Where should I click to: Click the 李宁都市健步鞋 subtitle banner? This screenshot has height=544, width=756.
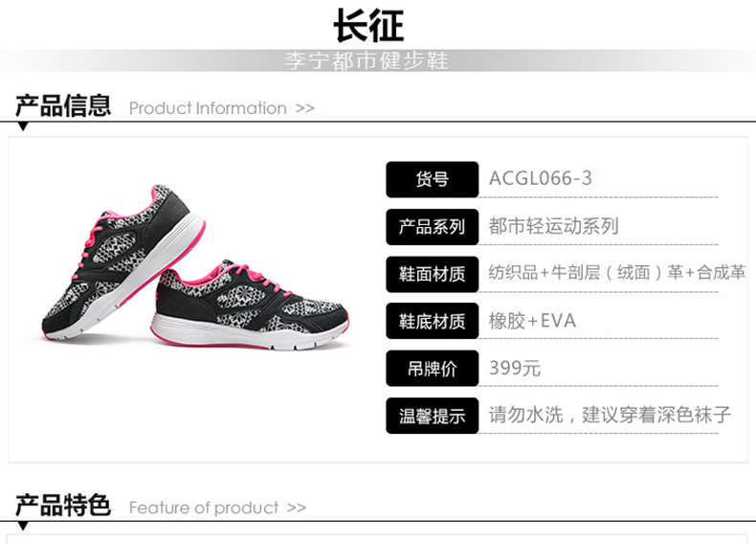click(x=367, y=61)
